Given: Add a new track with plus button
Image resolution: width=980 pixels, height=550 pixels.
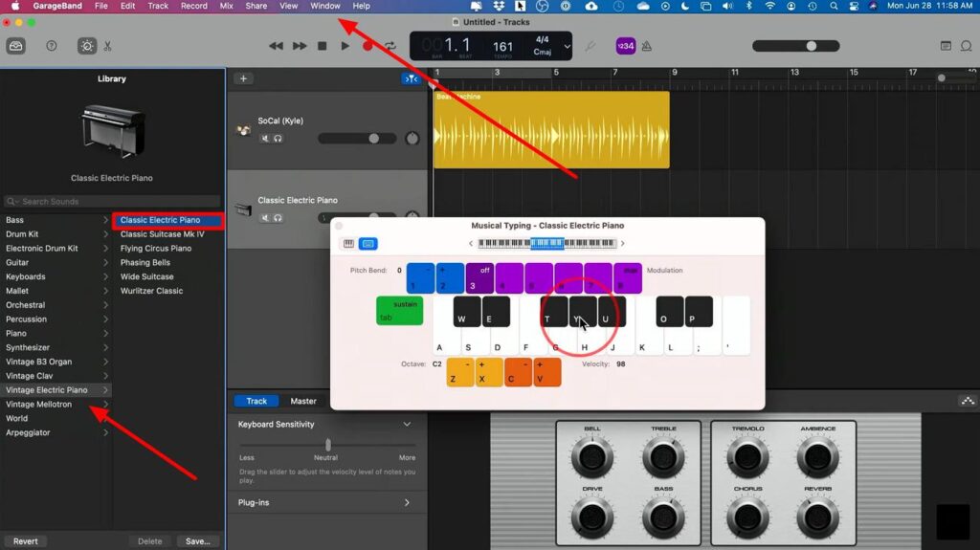Looking at the screenshot, I should (x=244, y=78).
